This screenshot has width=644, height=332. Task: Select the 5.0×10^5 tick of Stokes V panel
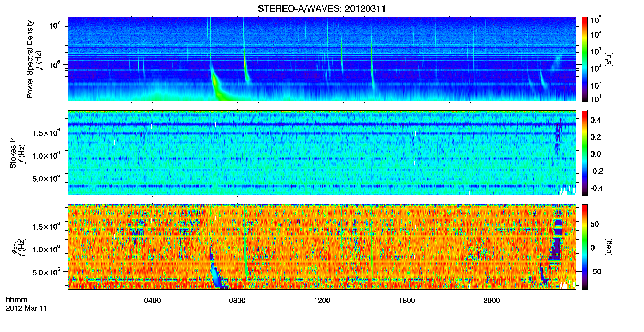click(x=46, y=178)
